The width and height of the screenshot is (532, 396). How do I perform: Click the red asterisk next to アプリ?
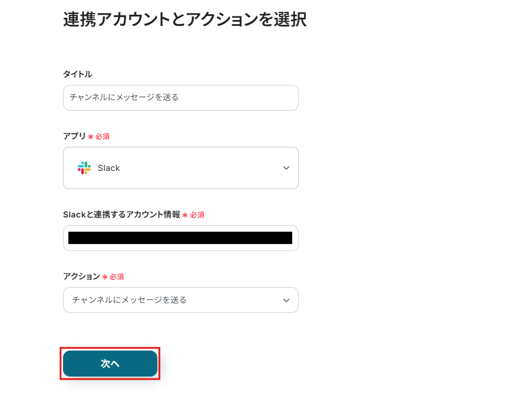[91, 137]
